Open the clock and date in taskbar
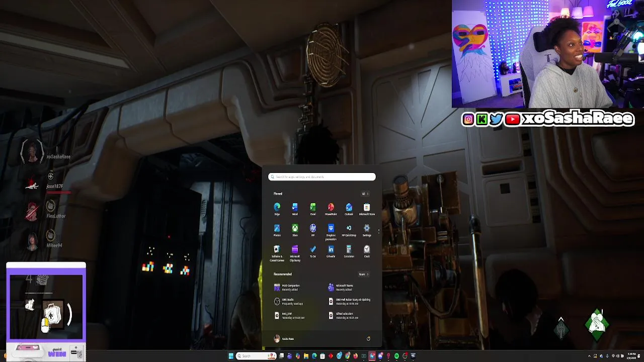Screen dimensions: 644x362 (x=631, y=356)
